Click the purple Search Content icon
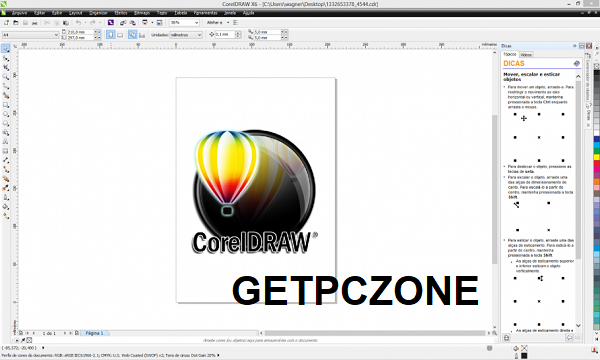The image size is (600, 360). tap(111, 23)
